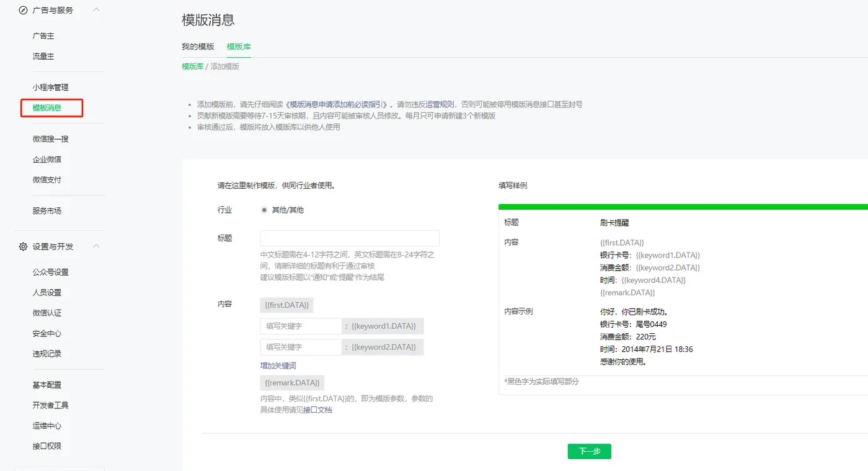
Task: Click the 银行卡号：尾号0449 sample line
Action: click(x=634, y=324)
